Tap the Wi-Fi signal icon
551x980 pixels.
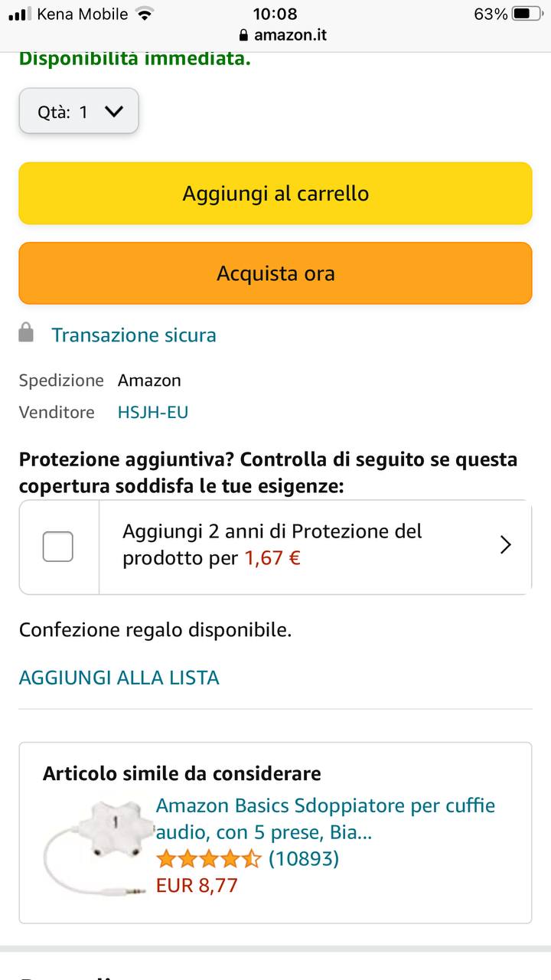click(x=143, y=14)
